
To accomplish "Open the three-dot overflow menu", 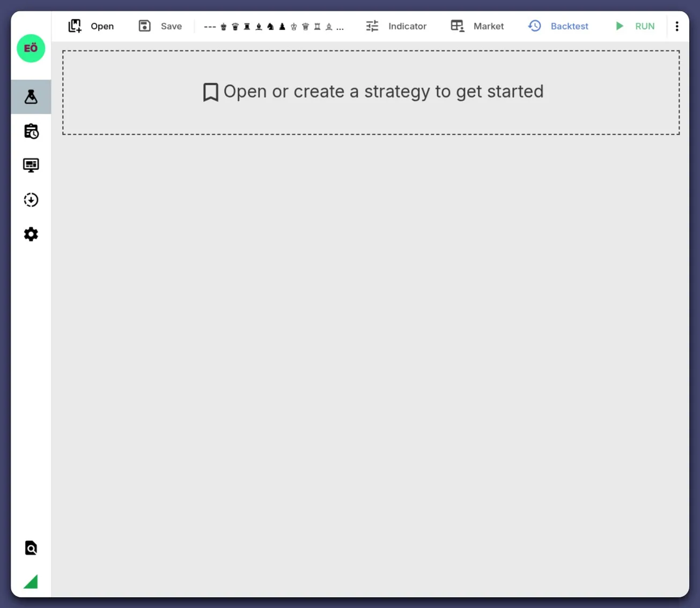I will tap(677, 26).
